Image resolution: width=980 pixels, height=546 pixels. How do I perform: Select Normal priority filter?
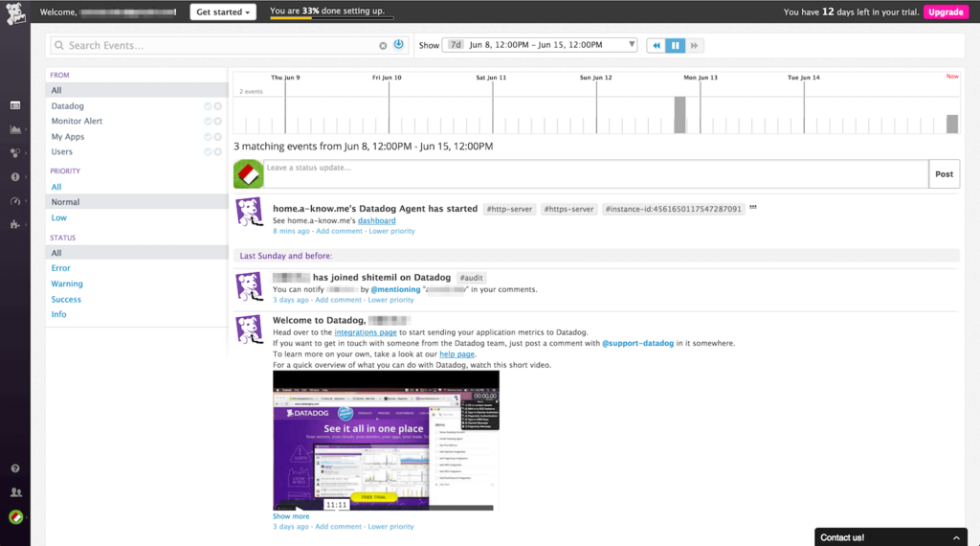pyautogui.click(x=137, y=202)
